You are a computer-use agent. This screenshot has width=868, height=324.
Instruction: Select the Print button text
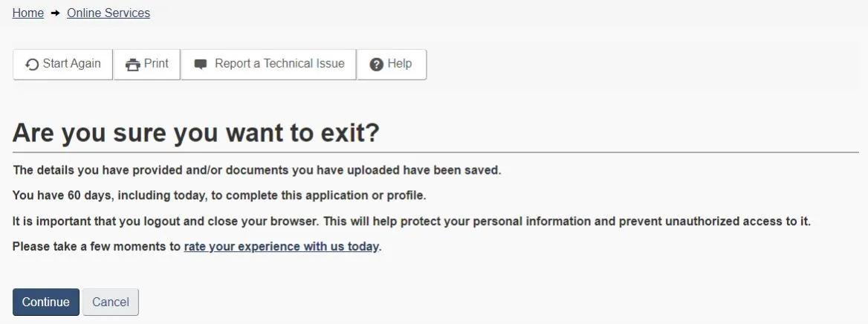point(156,64)
